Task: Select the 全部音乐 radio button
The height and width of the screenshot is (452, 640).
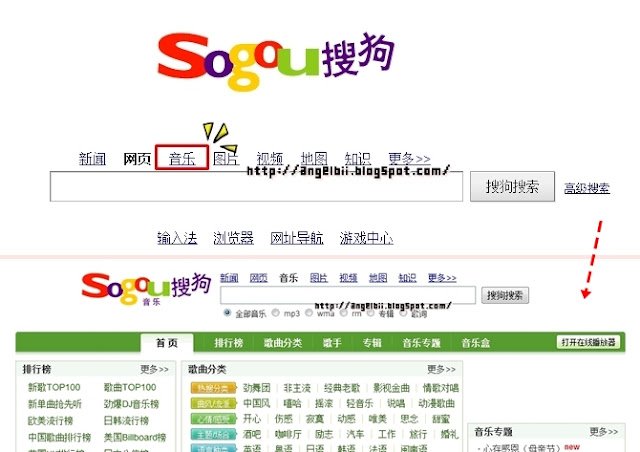Action: 227,313
